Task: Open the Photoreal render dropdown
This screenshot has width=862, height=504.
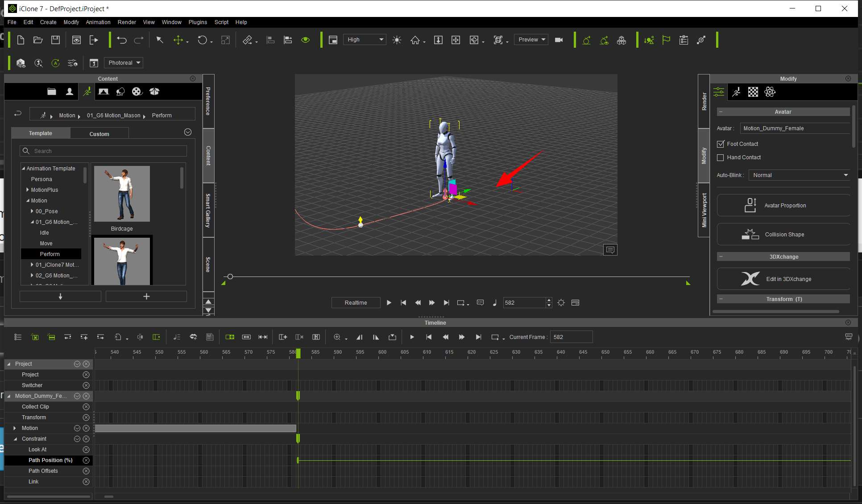Action: click(124, 63)
